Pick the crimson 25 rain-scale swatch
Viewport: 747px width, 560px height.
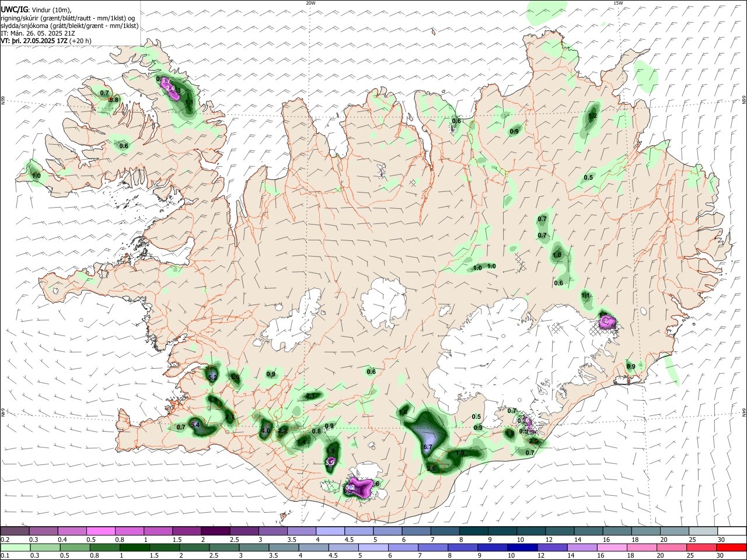pos(703,547)
